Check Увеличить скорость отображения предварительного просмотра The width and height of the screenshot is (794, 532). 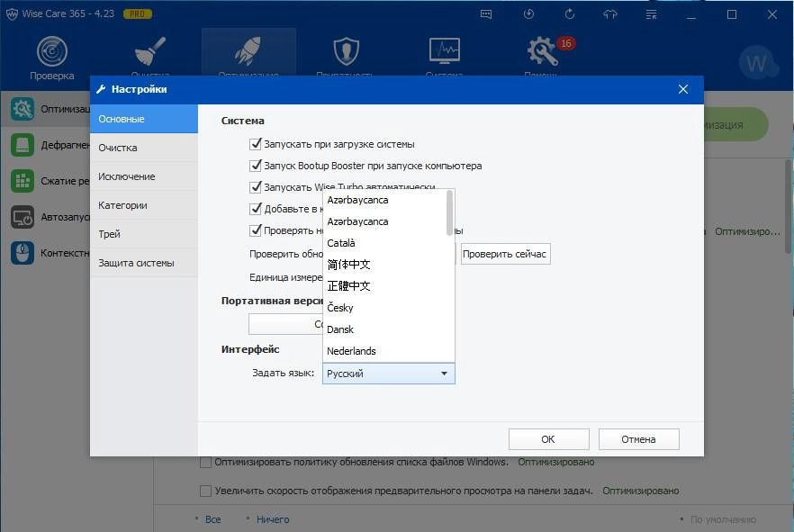[205, 491]
